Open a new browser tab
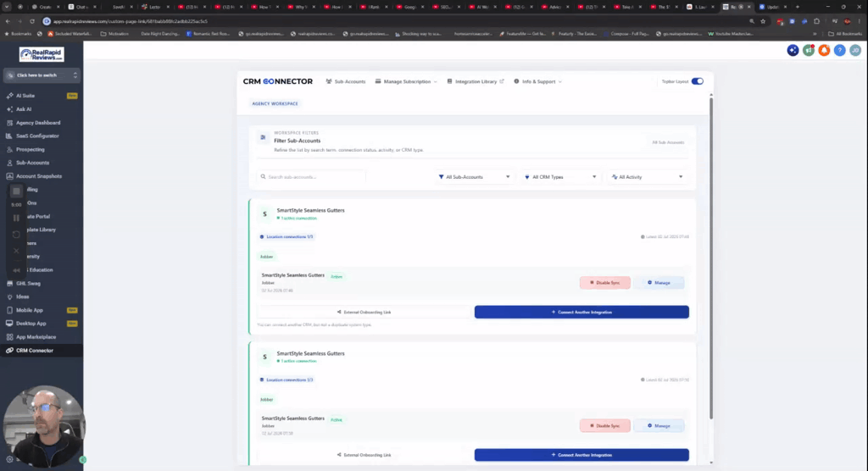Screen dimensions: 868x471 point(798,7)
